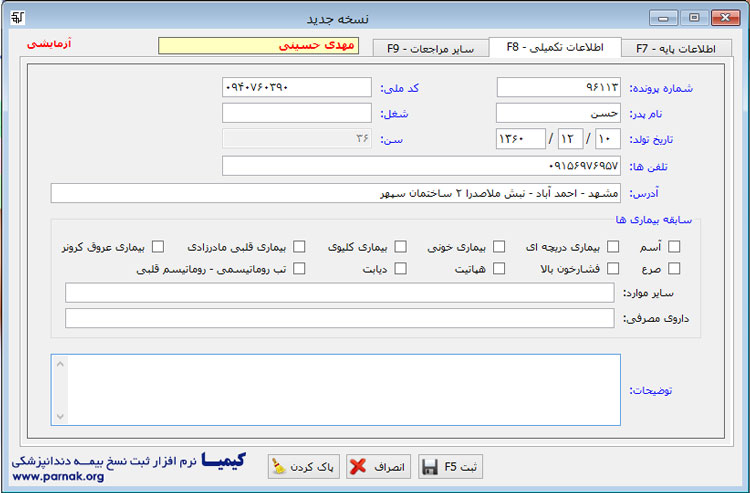
Task: Open the سایر مراجعات - F9 tab
Action: click(x=430, y=47)
